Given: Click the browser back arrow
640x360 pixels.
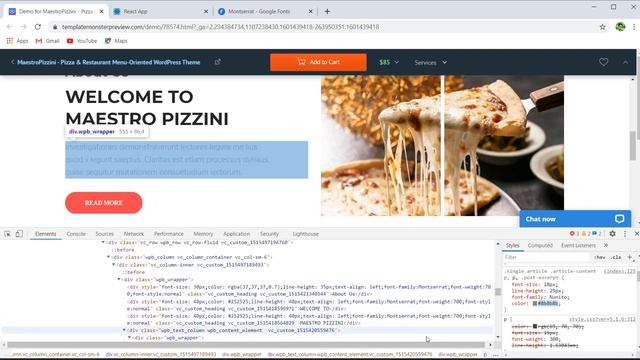Looking at the screenshot, I should tap(10, 27).
